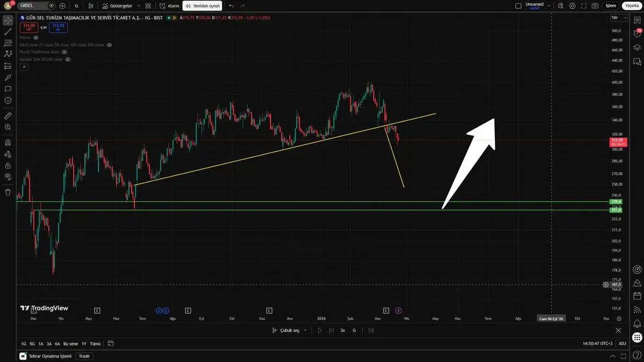This screenshot has width=644, height=362.
Task: Click the Yayınla publish button
Action: (x=632, y=5)
